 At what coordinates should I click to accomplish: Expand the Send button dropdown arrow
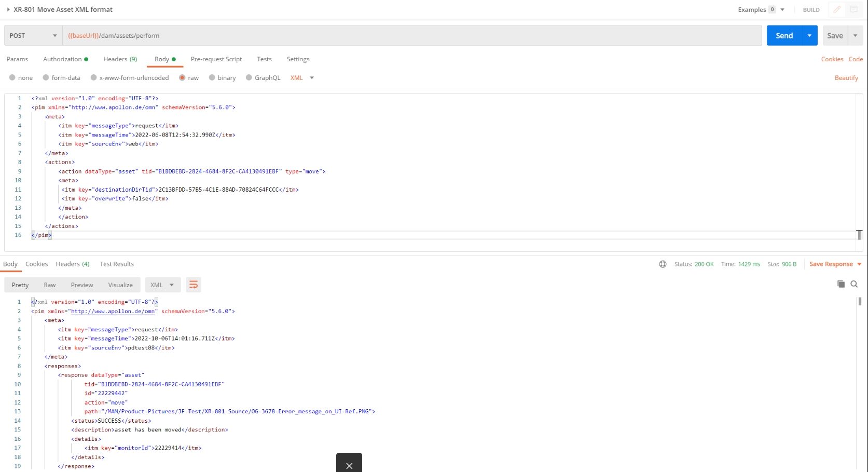809,35
